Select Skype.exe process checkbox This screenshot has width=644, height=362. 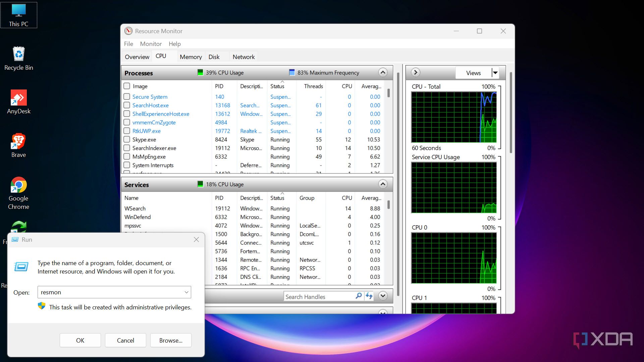(x=127, y=139)
